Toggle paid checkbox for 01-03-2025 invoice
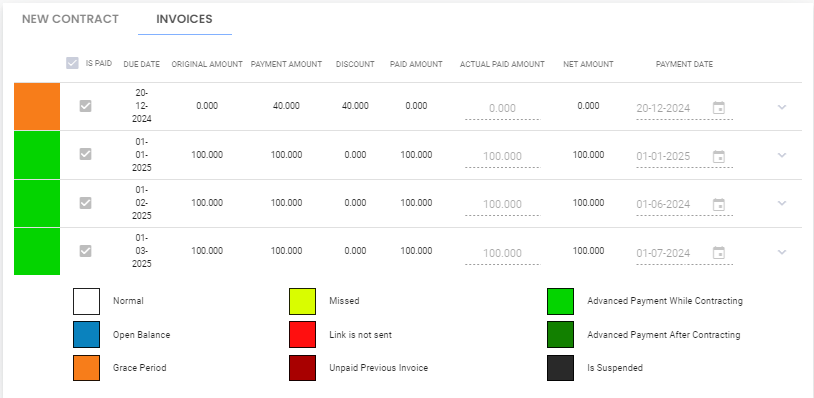814x398 pixels. click(x=85, y=251)
